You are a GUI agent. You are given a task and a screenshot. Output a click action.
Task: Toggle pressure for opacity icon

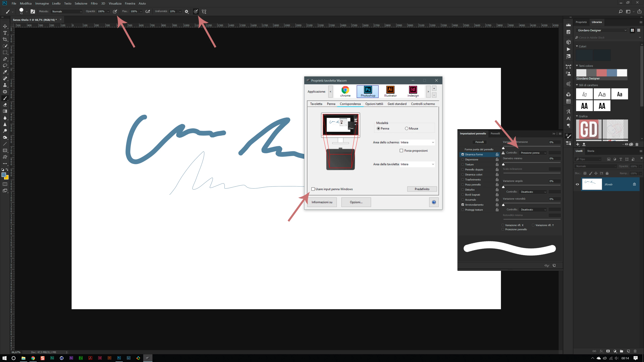pyautogui.click(x=115, y=12)
